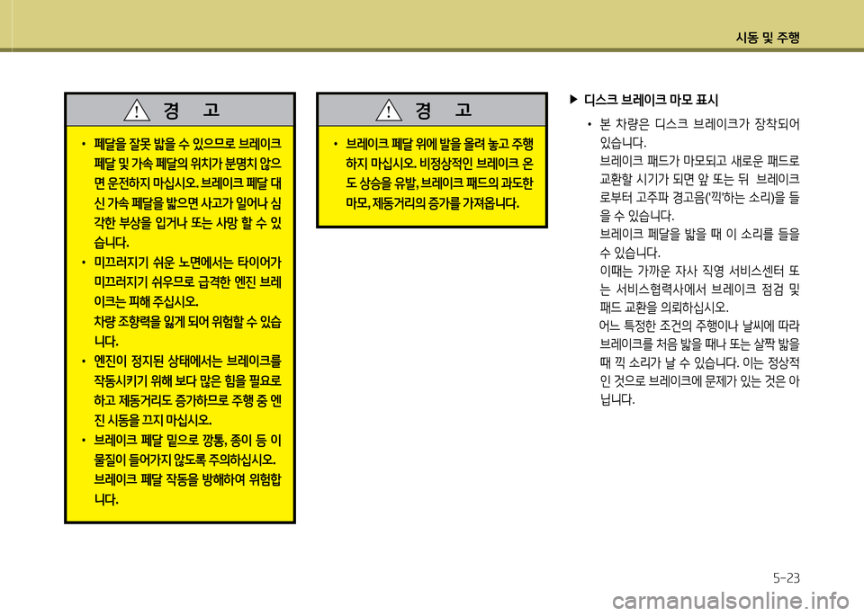Click the line 마모, 제동거리의 증가를 가져옵니다.
864x616 pixels.
click(433, 203)
